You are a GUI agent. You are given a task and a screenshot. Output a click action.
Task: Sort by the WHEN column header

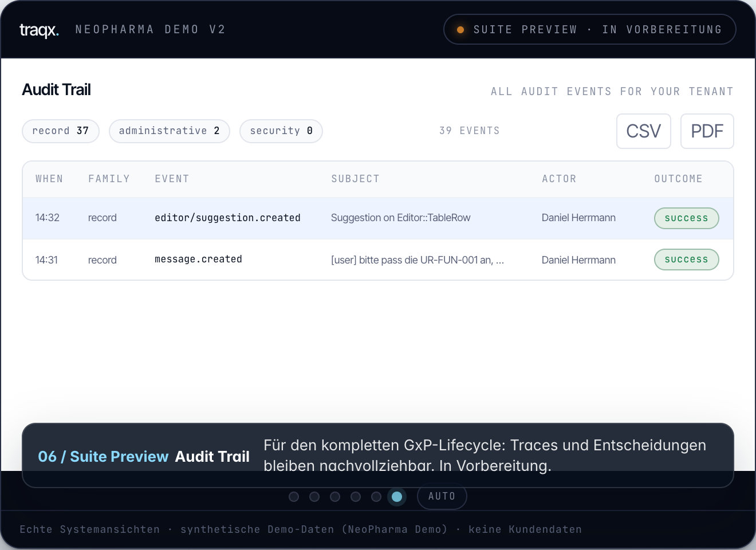point(49,179)
